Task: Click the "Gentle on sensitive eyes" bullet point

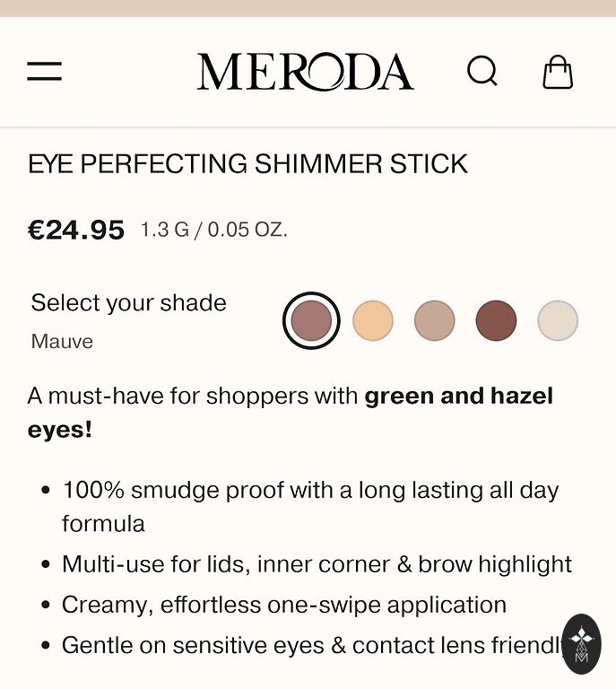Action: [309, 645]
